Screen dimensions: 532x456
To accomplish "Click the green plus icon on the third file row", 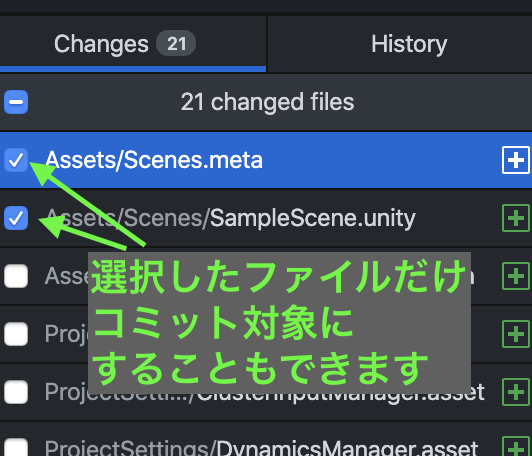I will coord(516,276).
